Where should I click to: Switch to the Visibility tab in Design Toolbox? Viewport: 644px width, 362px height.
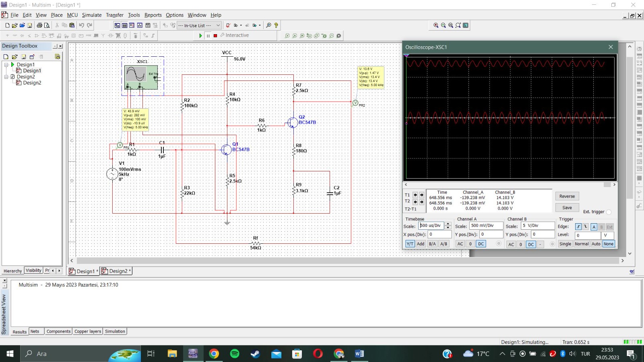click(x=33, y=270)
